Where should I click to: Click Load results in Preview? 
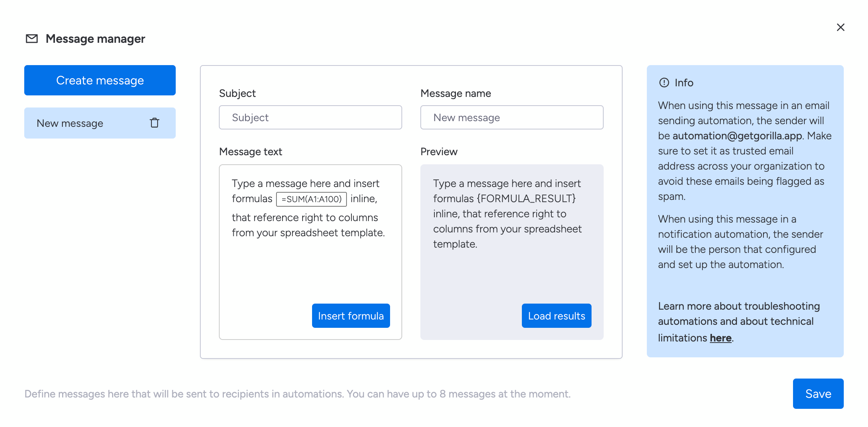point(556,316)
